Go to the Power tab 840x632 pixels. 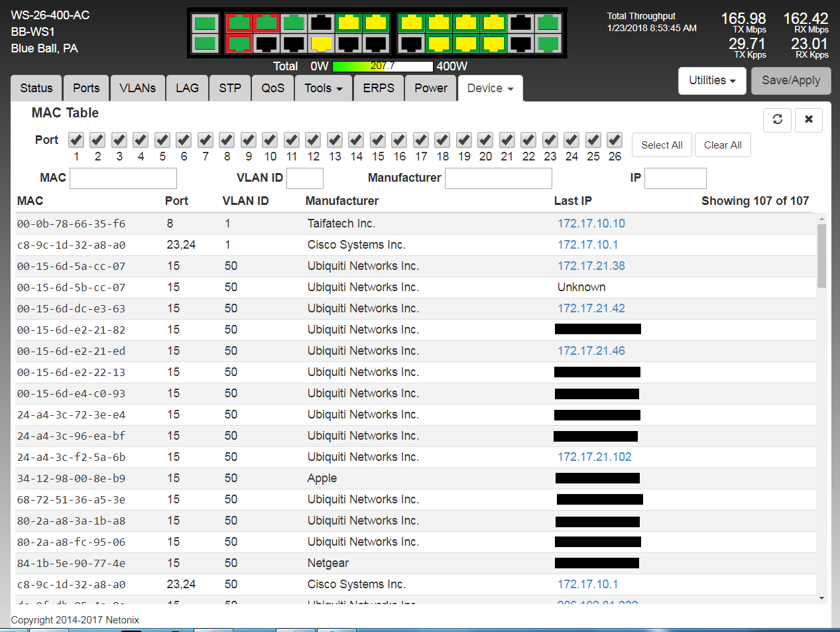coord(430,88)
